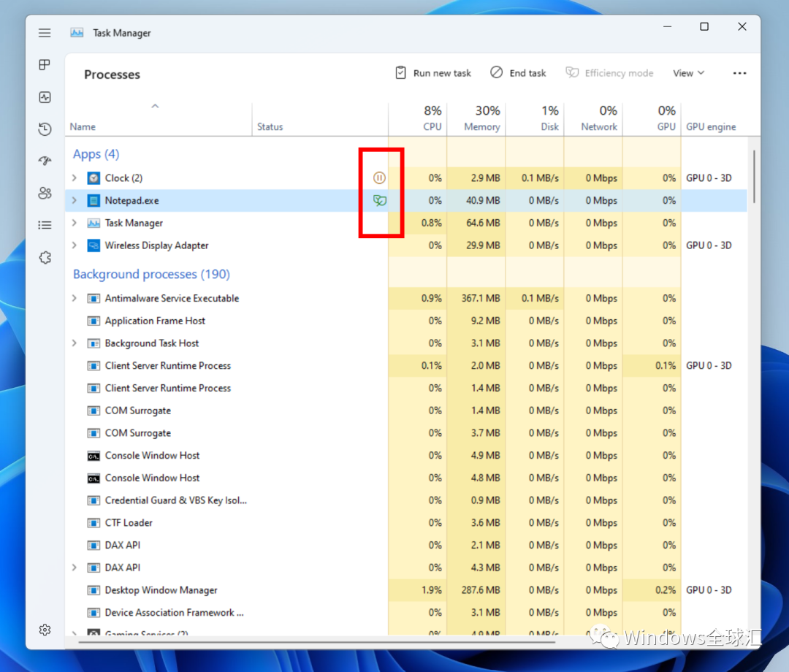The width and height of the screenshot is (789, 672).
Task: Expand Background Task Host
Action: (75, 343)
